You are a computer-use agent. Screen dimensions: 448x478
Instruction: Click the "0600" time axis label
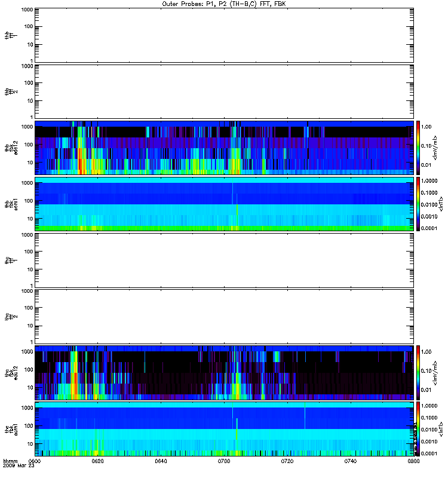[x=35, y=461]
